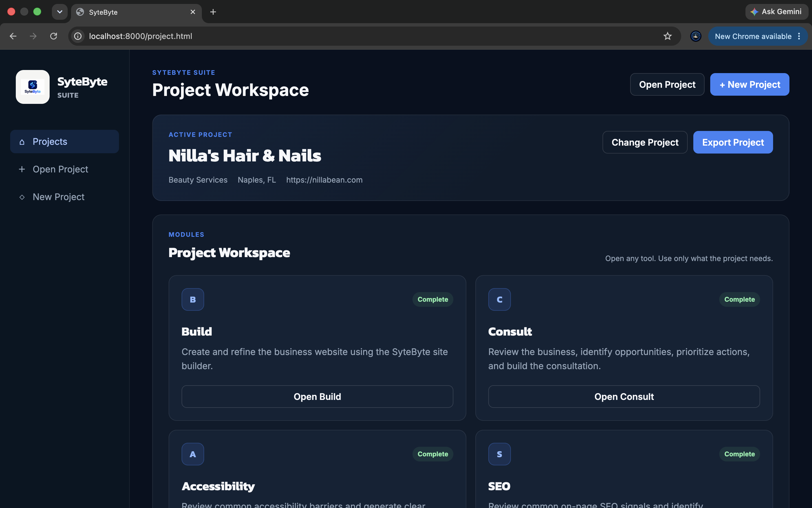Screen dimensions: 812x508
Task: Click the Nilla's Hair & Nails title
Action: pos(245,156)
